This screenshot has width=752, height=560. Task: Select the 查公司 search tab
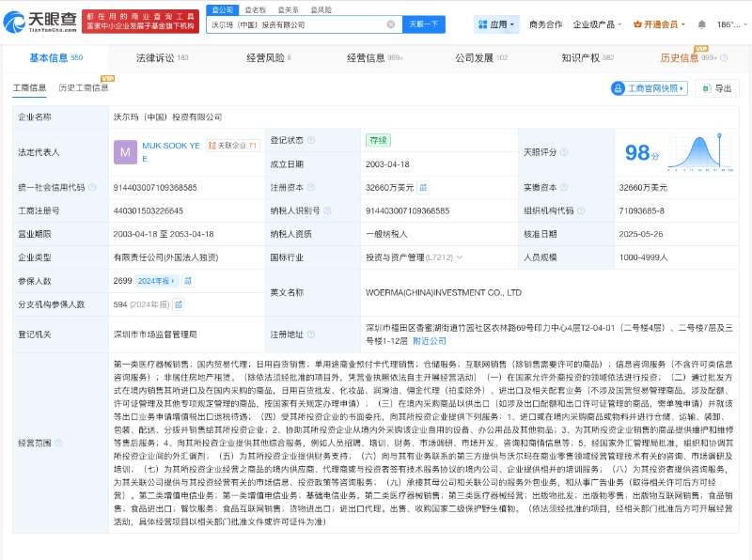coord(222,9)
